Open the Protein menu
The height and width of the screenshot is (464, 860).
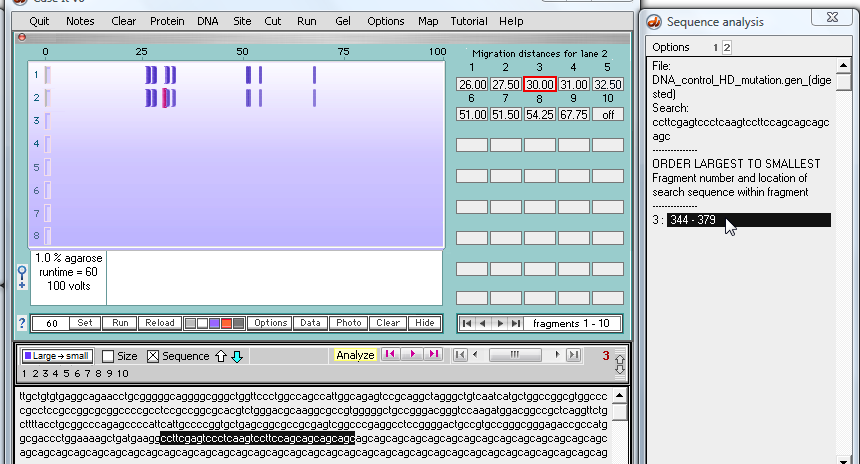pyautogui.click(x=167, y=21)
